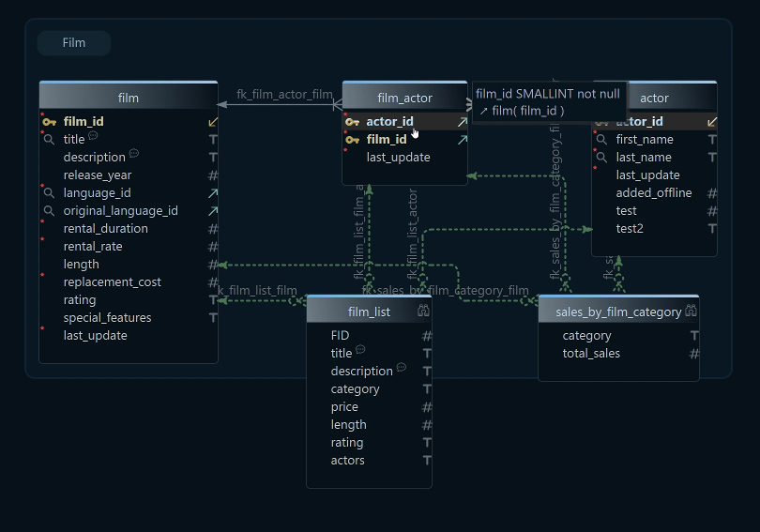
Task: Click the comment bubble icon on film description
Action: point(134,154)
